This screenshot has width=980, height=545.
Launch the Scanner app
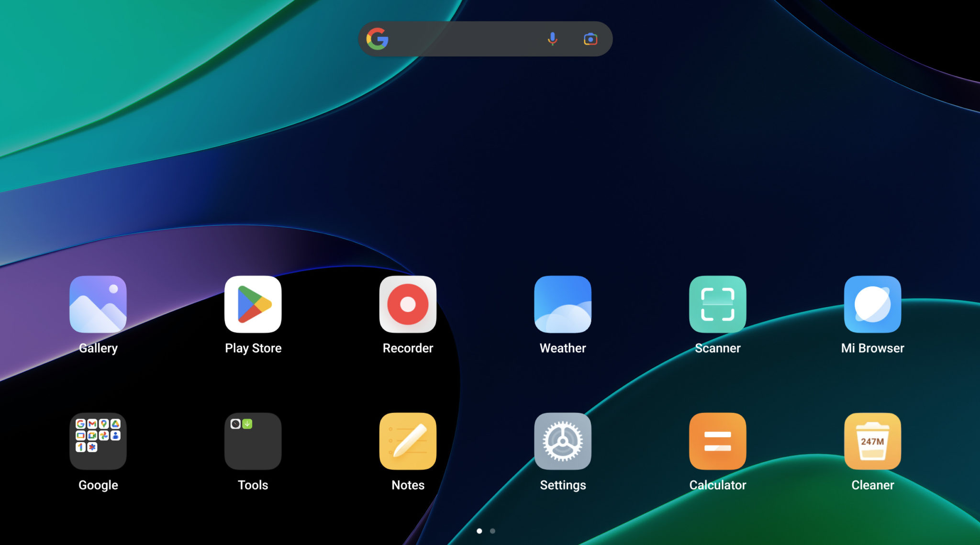click(717, 304)
